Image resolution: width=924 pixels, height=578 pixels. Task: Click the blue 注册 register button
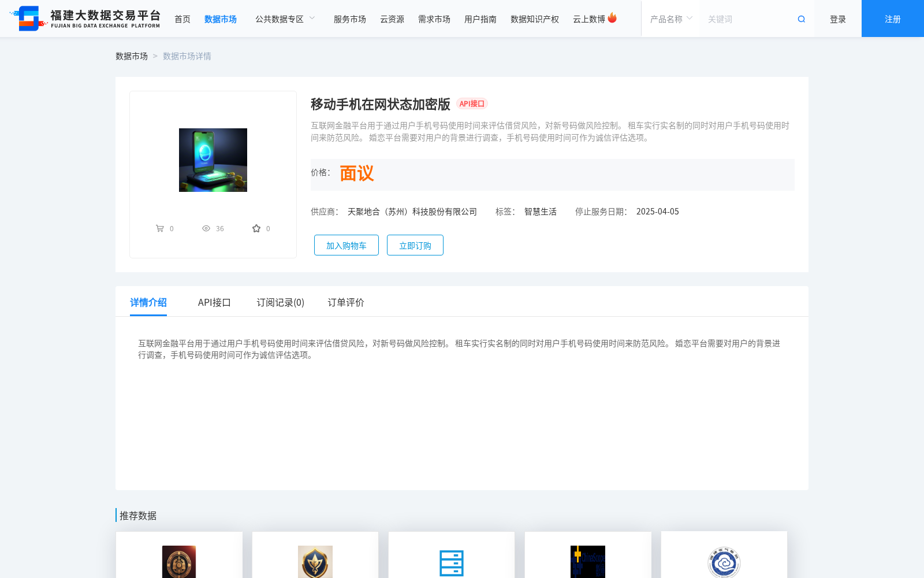coord(893,18)
